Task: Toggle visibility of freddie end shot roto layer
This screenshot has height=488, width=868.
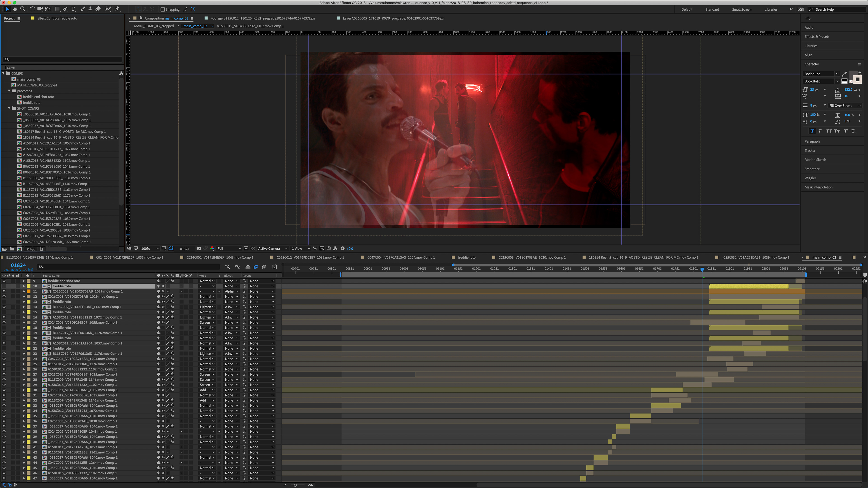Action: [x=4, y=281]
